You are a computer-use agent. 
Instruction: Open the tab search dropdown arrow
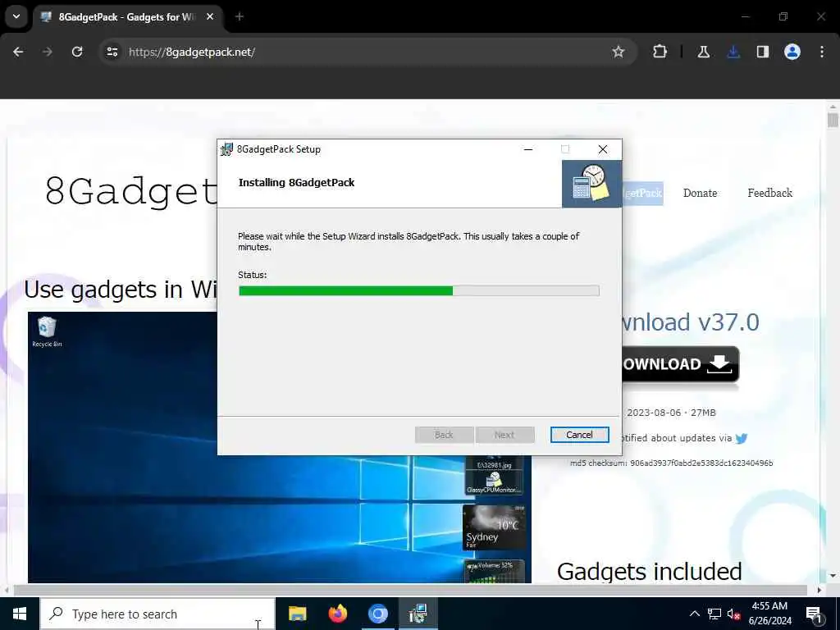point(16,16)
